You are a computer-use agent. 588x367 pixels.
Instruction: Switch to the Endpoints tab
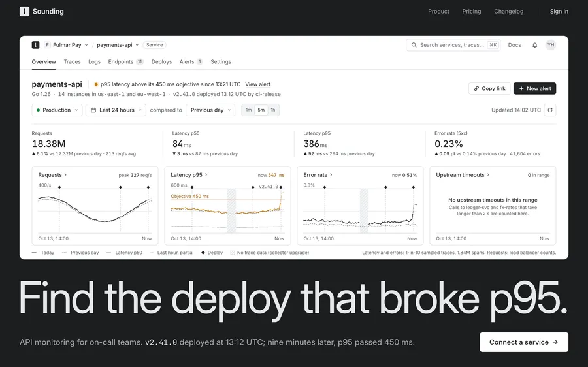tap(125, 62)
